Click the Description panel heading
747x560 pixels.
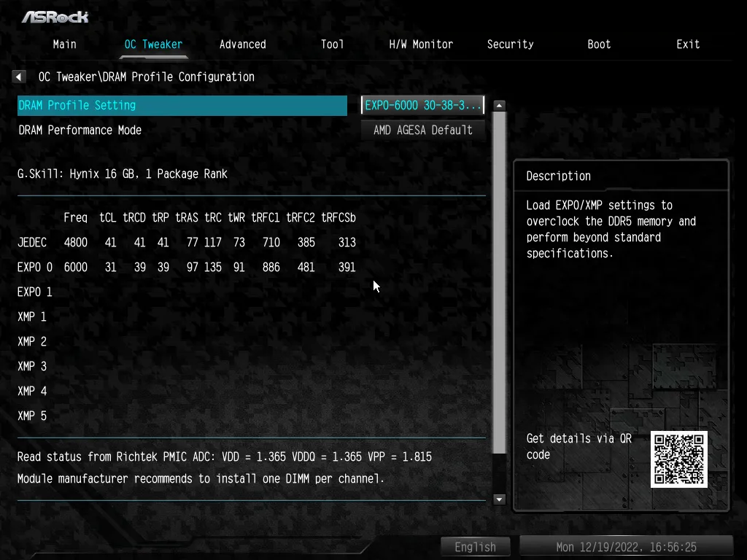tap(558, 176)
